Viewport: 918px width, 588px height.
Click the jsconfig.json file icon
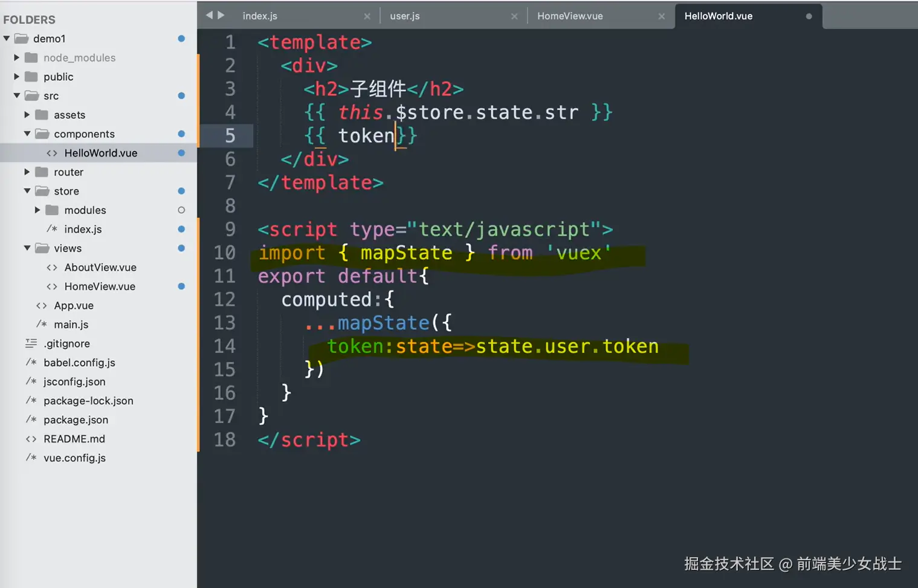point(31,382)
